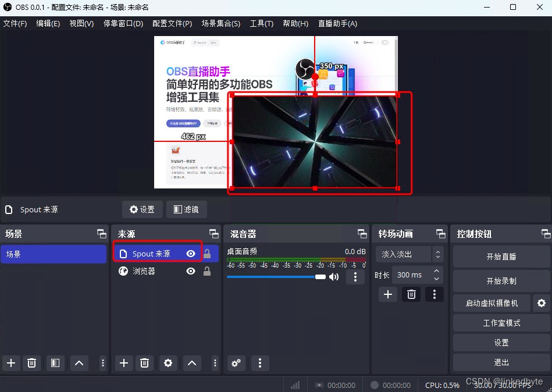
Task: Open the 编辑(E) menu
Action: 48,24
